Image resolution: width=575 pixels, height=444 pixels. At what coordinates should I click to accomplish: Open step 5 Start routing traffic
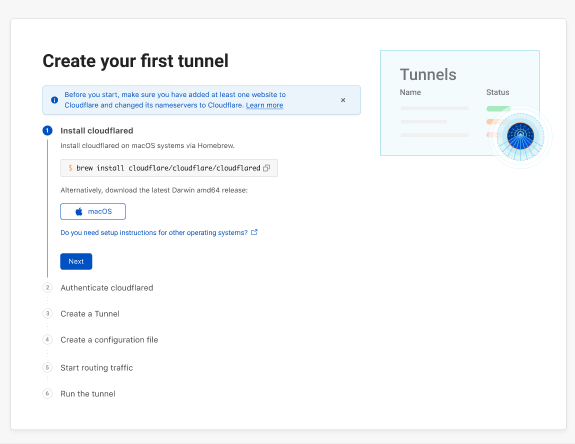click(97, 368)
